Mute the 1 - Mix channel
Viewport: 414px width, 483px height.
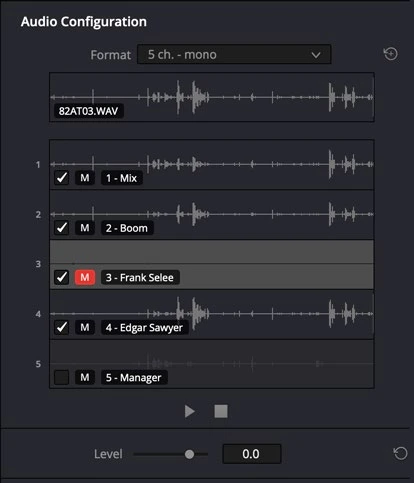(85, 178)
